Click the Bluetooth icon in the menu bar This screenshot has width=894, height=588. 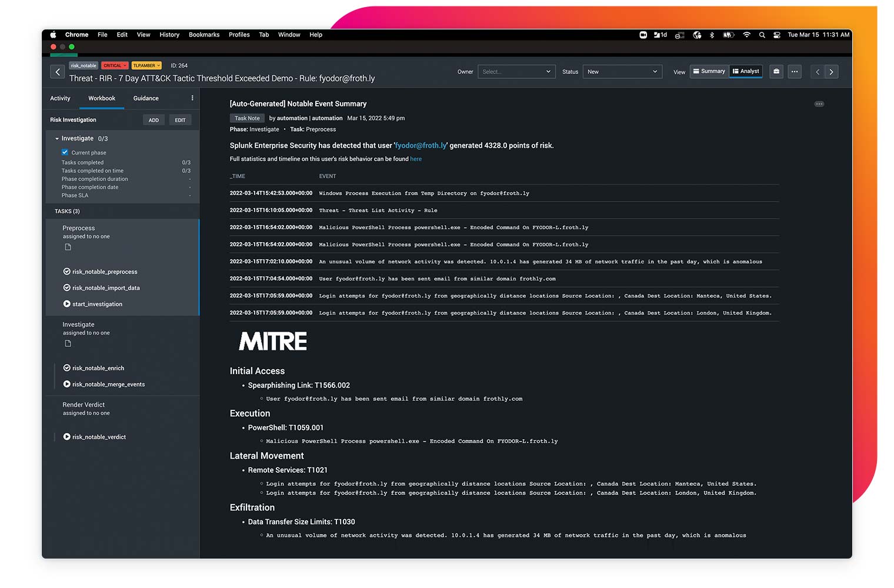[x=712, y=35]
